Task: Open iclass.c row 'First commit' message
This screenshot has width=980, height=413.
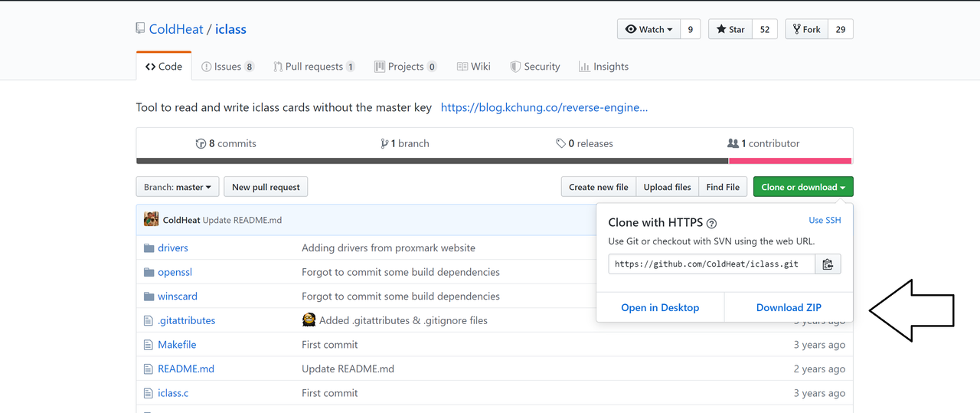Action: tap(330, 393)
